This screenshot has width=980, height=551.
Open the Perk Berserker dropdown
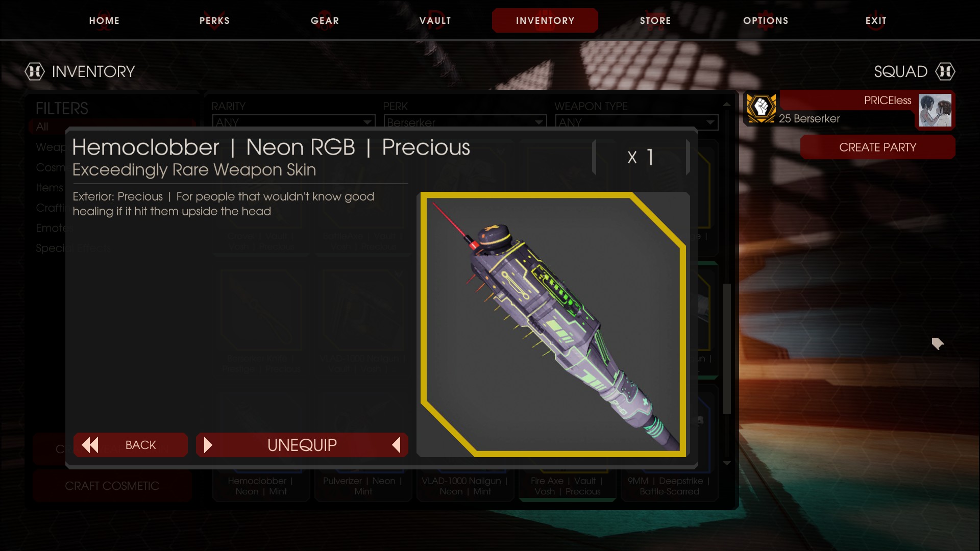tap(465, 122)
